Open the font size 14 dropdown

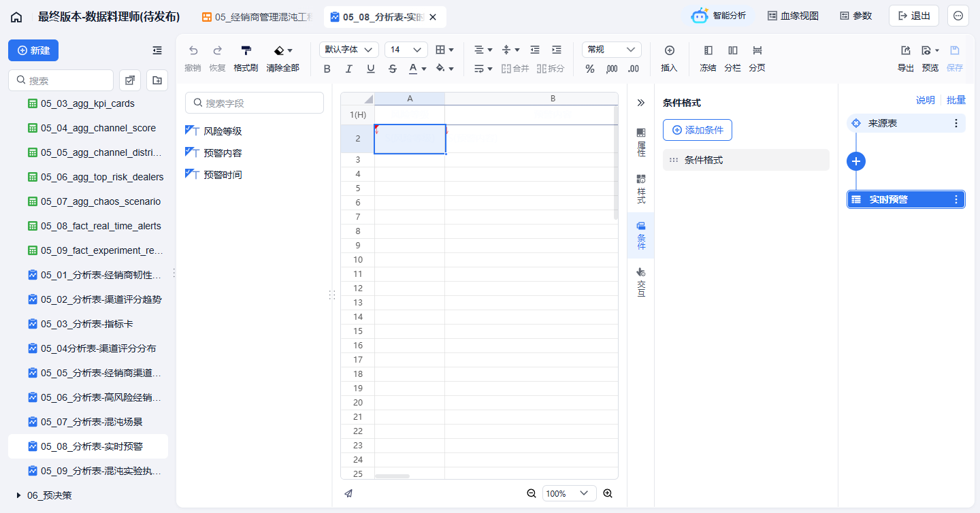406,50
